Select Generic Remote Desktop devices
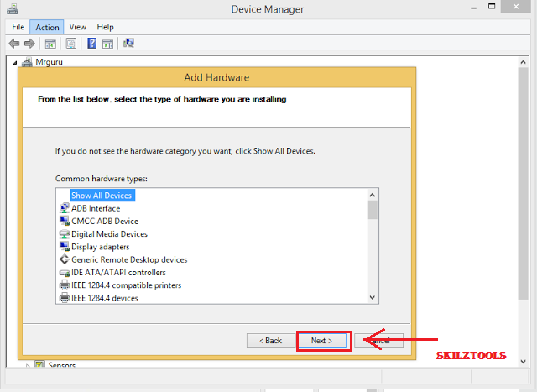Screen dimensions: 537x392 tap(129, 259)
